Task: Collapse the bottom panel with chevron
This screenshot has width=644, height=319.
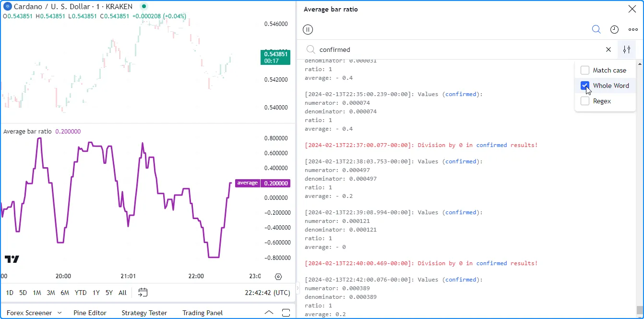Action: 269,313
